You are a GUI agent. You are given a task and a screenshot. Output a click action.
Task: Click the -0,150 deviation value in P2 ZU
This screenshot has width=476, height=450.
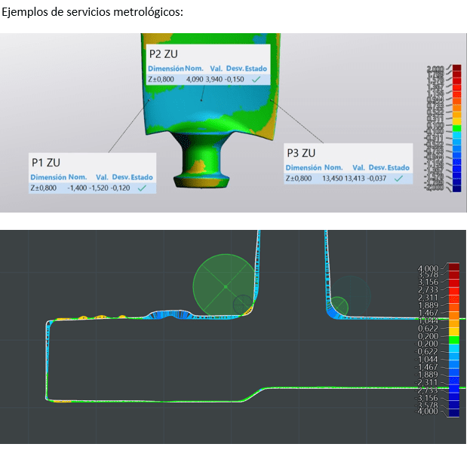coord(233,78)
